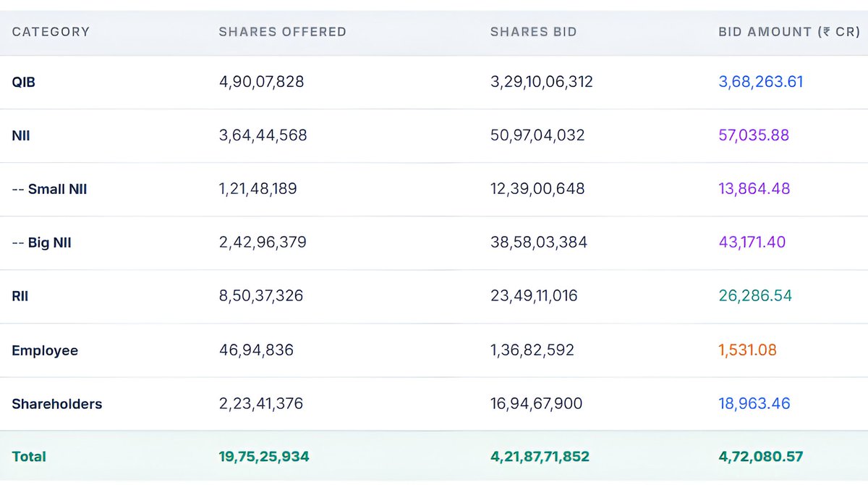Select NII shares bid 50,97,04,032
This screenshot has width=868, height=485.
pos(537,135)
